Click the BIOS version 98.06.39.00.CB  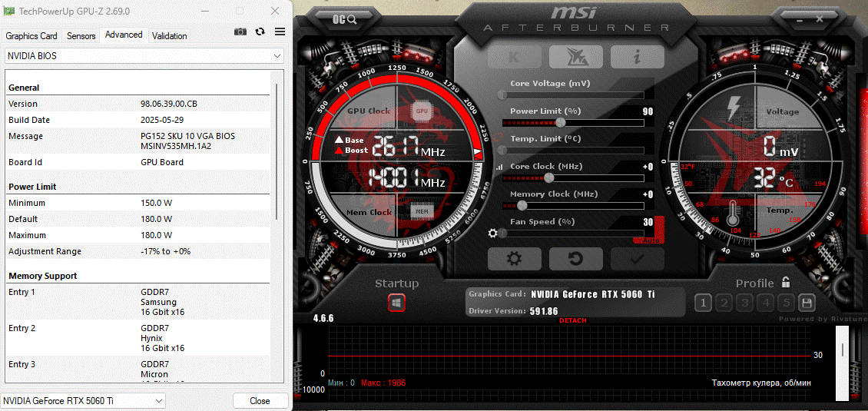coord(169,104)
